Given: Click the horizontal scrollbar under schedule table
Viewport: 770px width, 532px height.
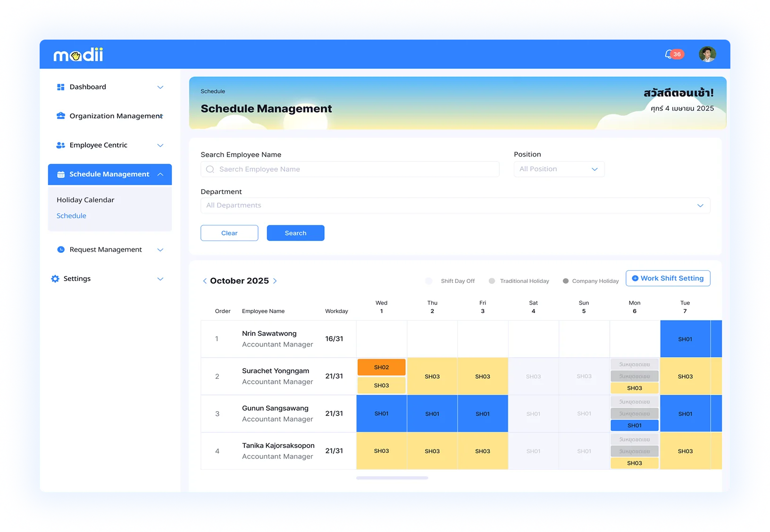Looking at the screenshot, I should click(392, 478).
